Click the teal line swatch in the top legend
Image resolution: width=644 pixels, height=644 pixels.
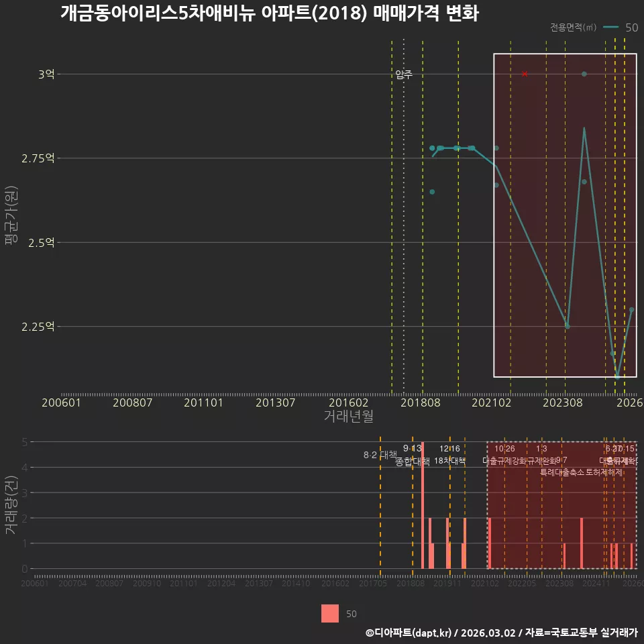click(x=610, y=27)
